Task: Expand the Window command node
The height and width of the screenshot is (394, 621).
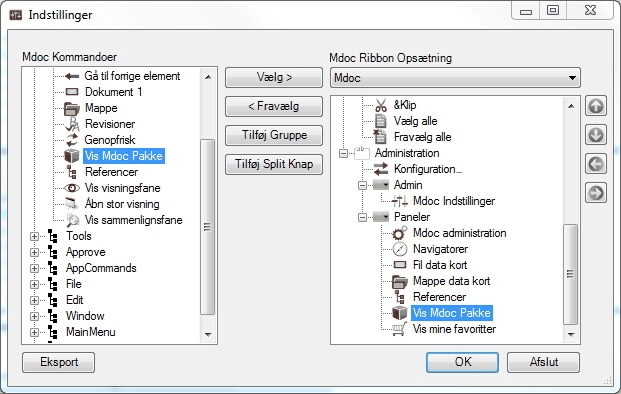Action: pos(34,316)
